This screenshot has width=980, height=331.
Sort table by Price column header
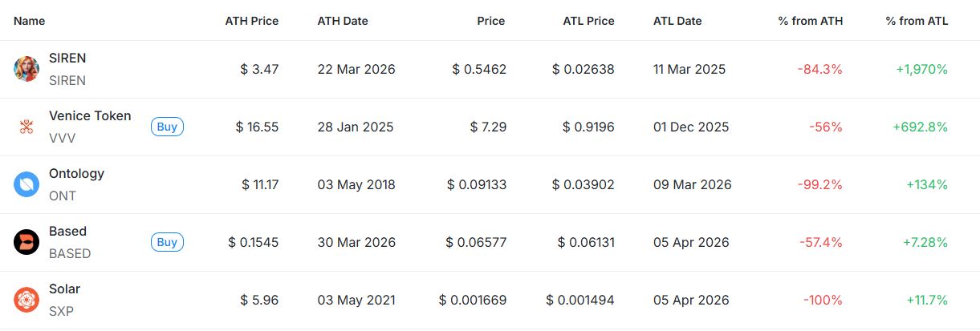point(491,21)
